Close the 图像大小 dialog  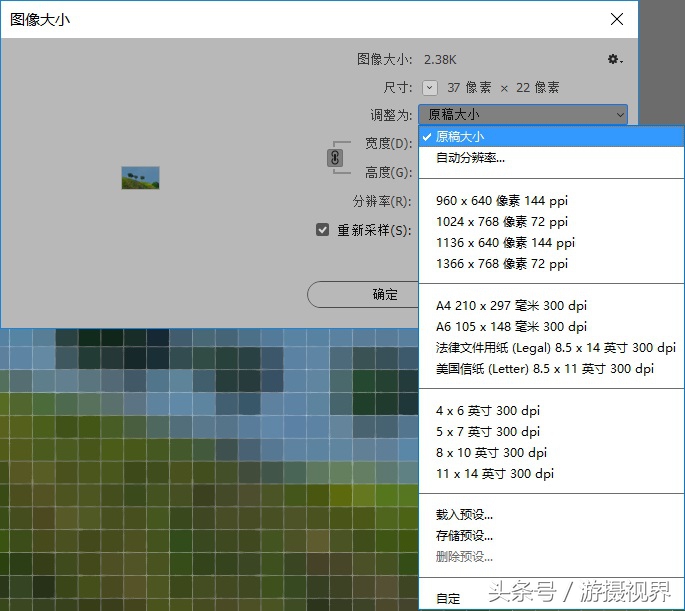[617, 19]
